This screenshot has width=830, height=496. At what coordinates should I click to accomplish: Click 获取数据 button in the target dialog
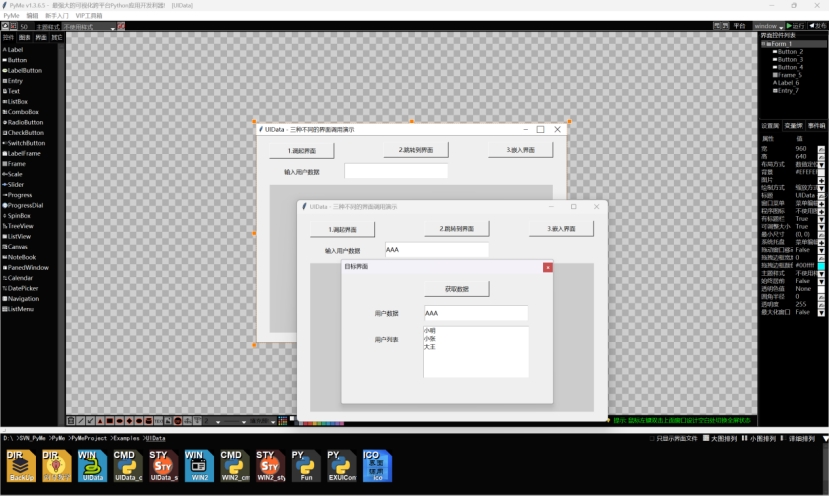tap(456, 289)
